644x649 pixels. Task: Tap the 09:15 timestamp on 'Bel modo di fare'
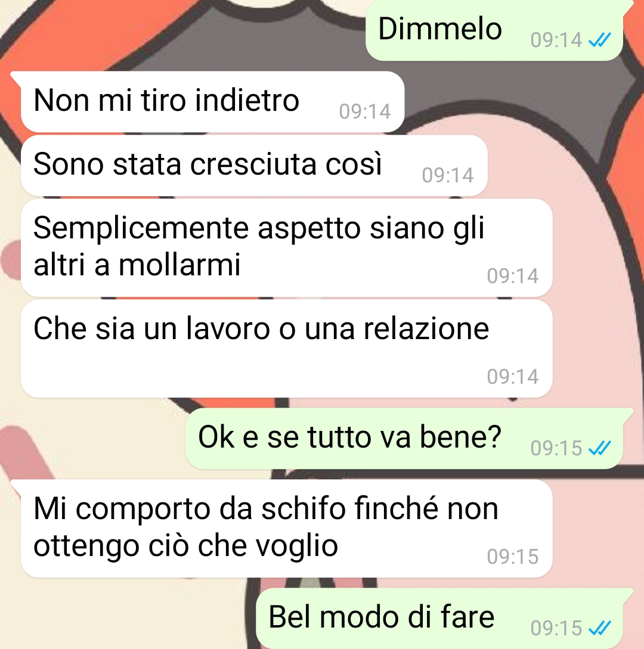point(556,628)
